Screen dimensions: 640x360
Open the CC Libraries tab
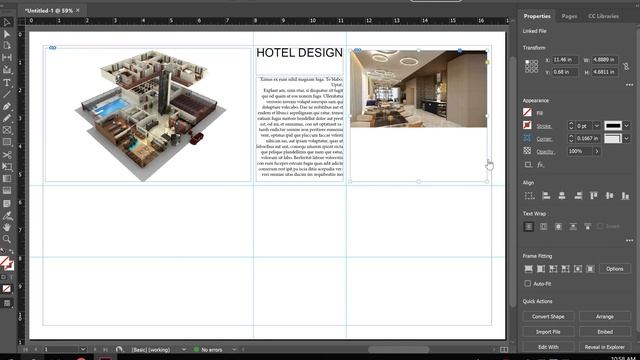[x=603, y=16]
